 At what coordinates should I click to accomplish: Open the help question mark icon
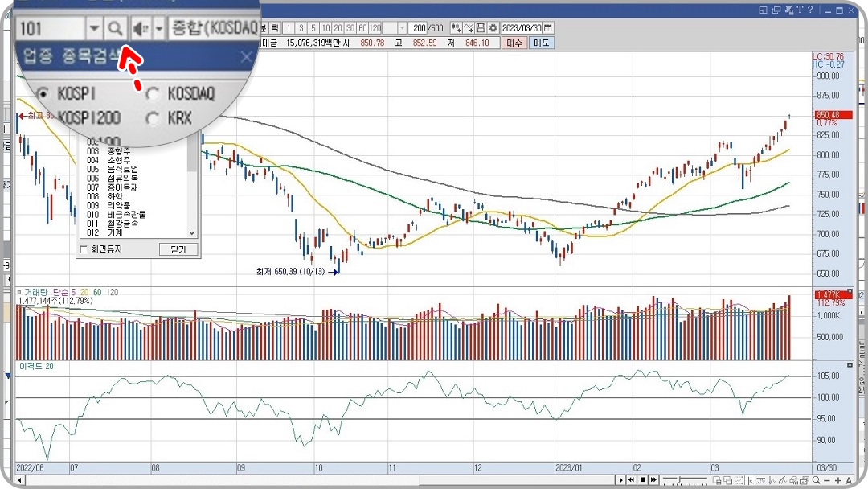click(810, 10)
